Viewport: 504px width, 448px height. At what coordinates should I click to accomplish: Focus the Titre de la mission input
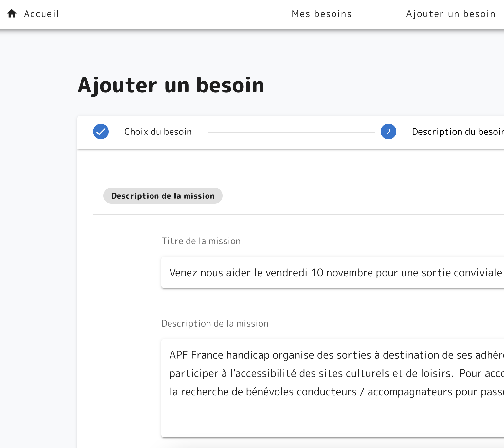pos(333,272)
